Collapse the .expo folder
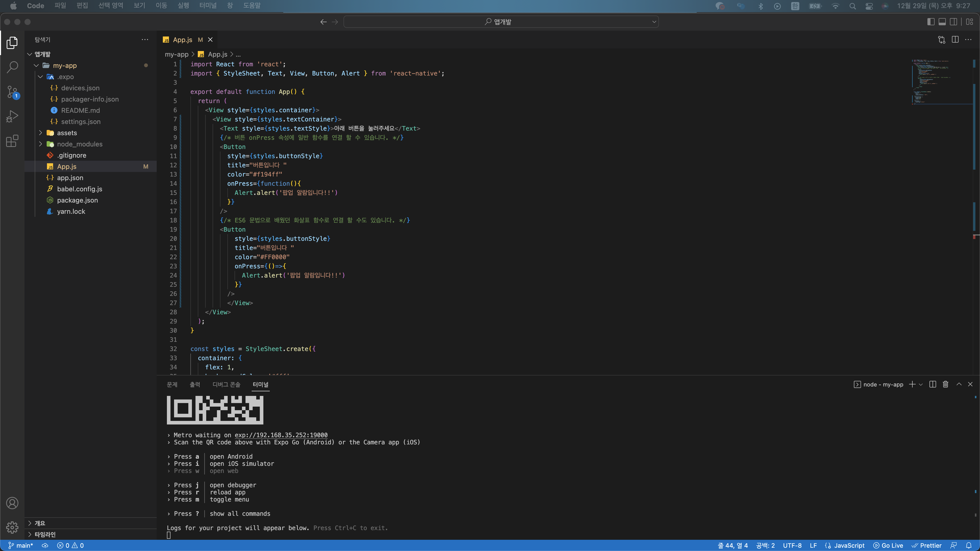This screenshot has height=551, width=980. (40, 77)
